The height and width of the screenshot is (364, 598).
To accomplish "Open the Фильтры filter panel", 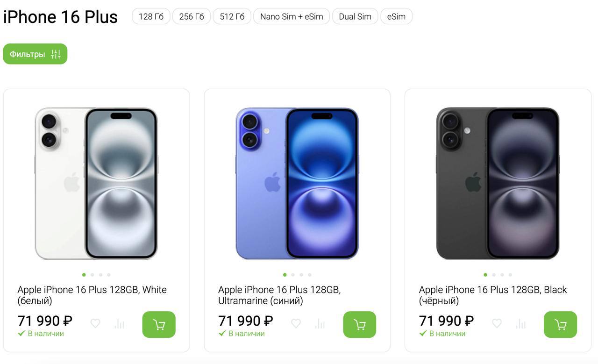I will (35, 54).
